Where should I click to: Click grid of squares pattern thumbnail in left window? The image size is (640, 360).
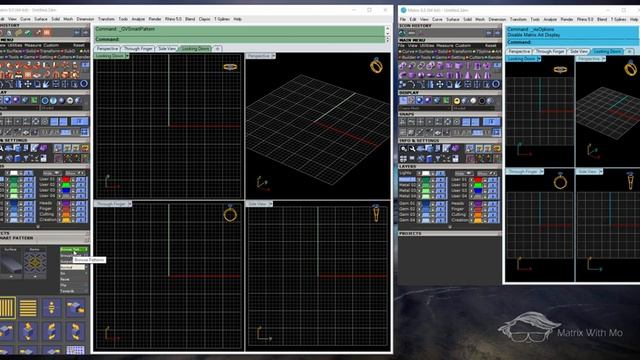(x=76, y=350)
